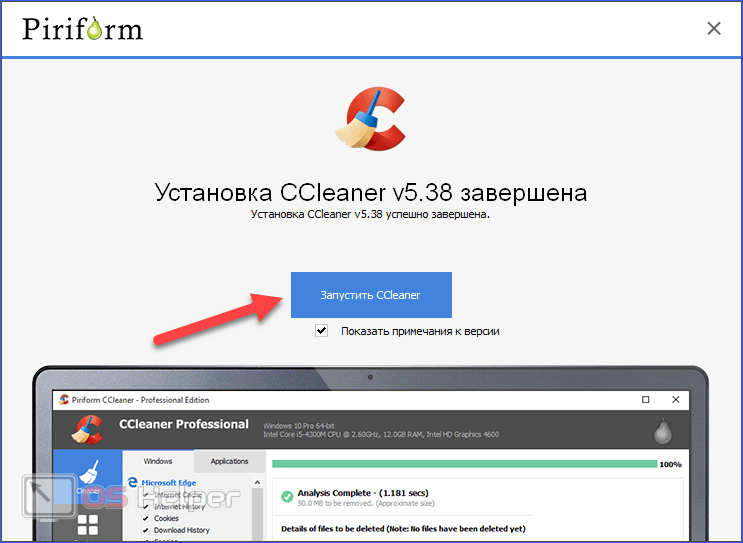Close the Piriform installer window

[714, 28]
